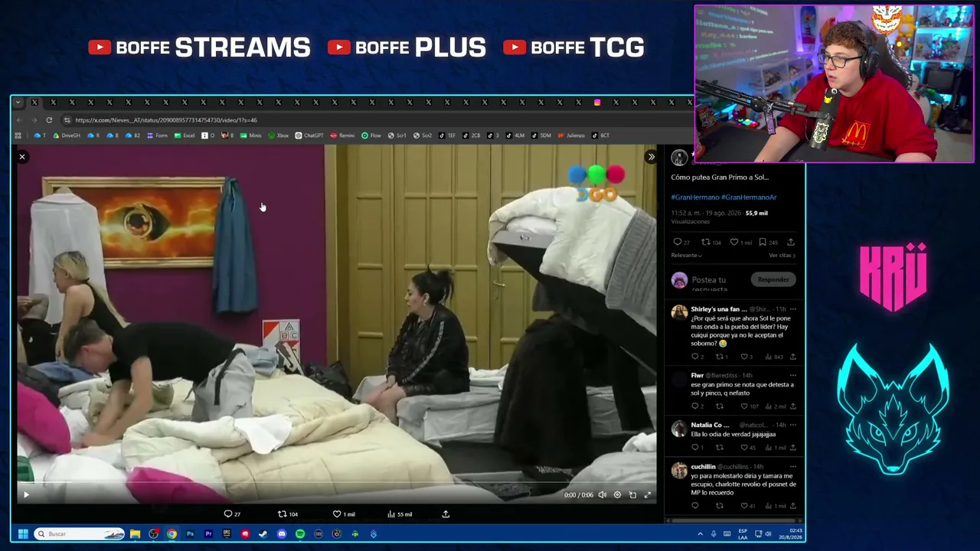This screenshot has height=551, width=980.
Task: Click the x.com address bar URL
Action: (x=166, y=120)
